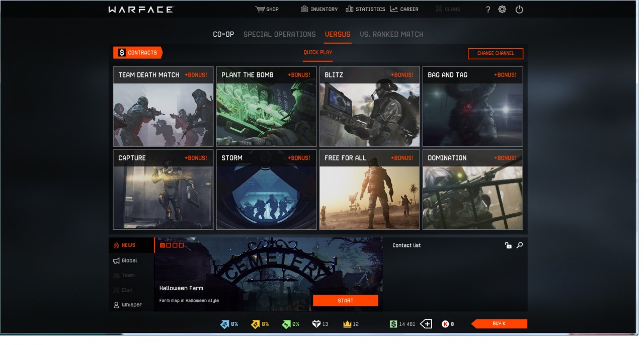644x345 pixels.
Task: Open the Vs. Ranked Match tab
Action: coord(391,34)
